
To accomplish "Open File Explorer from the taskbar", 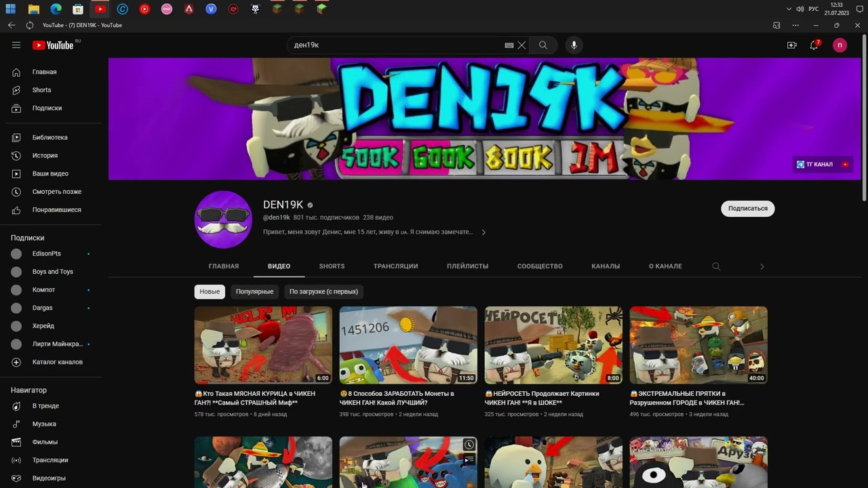I will [x=33, y=9].
